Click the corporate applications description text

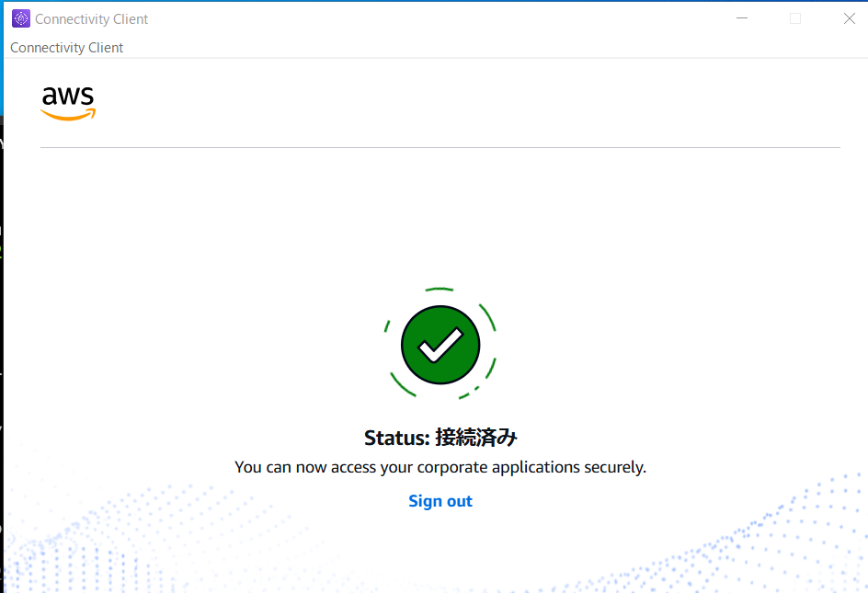[x=440, y=466]
